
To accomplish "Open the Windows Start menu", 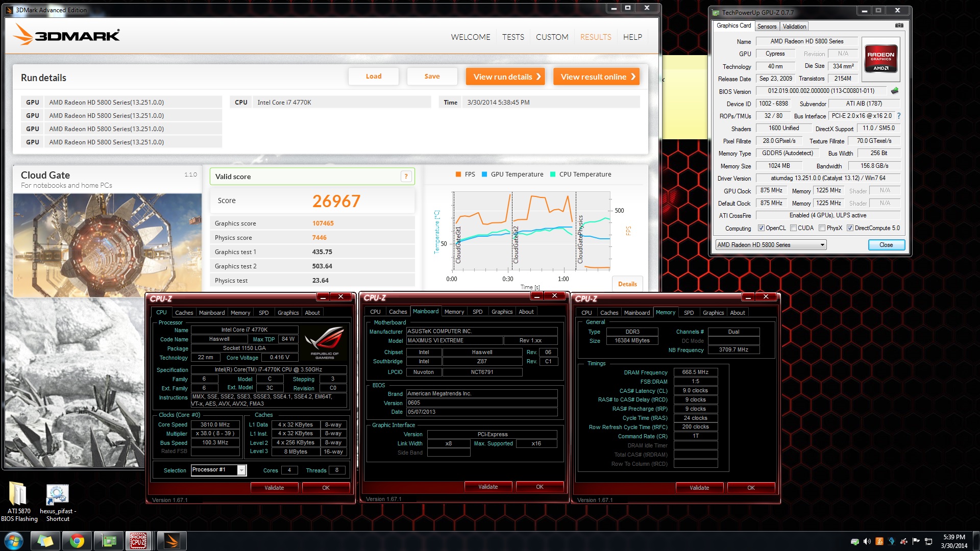I will coord(13,541).
